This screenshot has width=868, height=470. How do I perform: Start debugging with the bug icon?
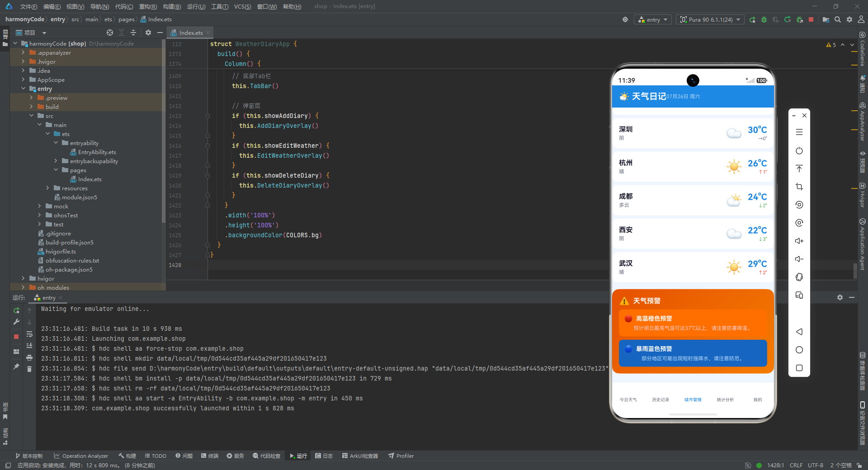pos(764,19)
